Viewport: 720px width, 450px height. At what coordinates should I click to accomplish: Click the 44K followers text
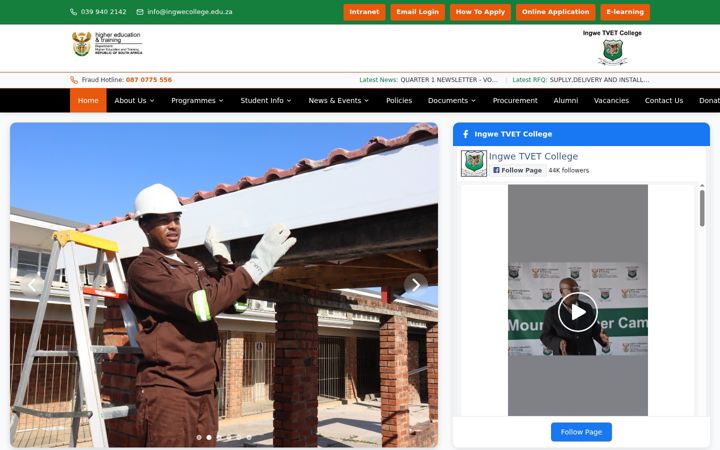(x=568, y=170)
